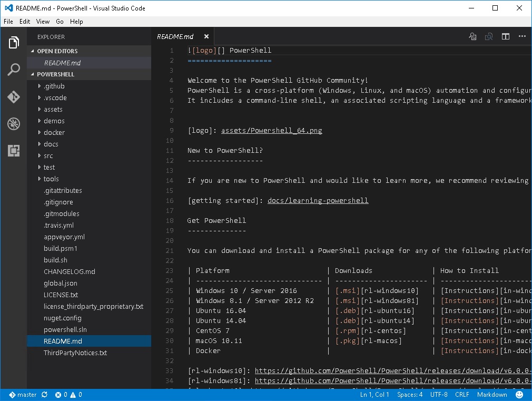Image resolution: width=532 pixels, height=401 pixels.
Task: Open the build.psm1 file
Action: (89, 248)
